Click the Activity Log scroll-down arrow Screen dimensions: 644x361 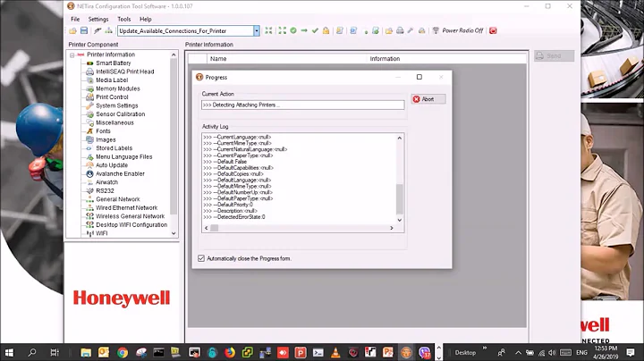(x=400, y=220)
